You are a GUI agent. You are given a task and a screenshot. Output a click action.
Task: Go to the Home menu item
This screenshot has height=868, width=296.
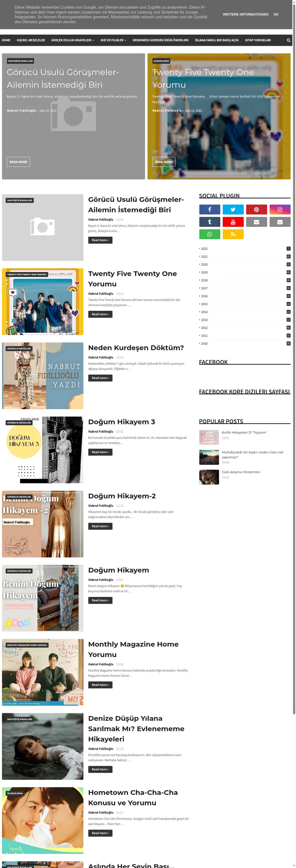(6, 40)
